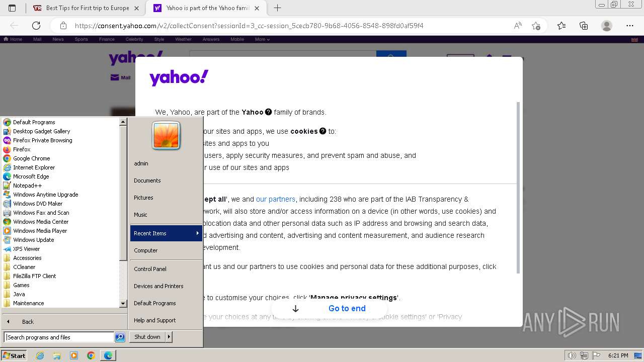
Task: Click the search magnifier button in Start menu
Action: click(120, 337)
